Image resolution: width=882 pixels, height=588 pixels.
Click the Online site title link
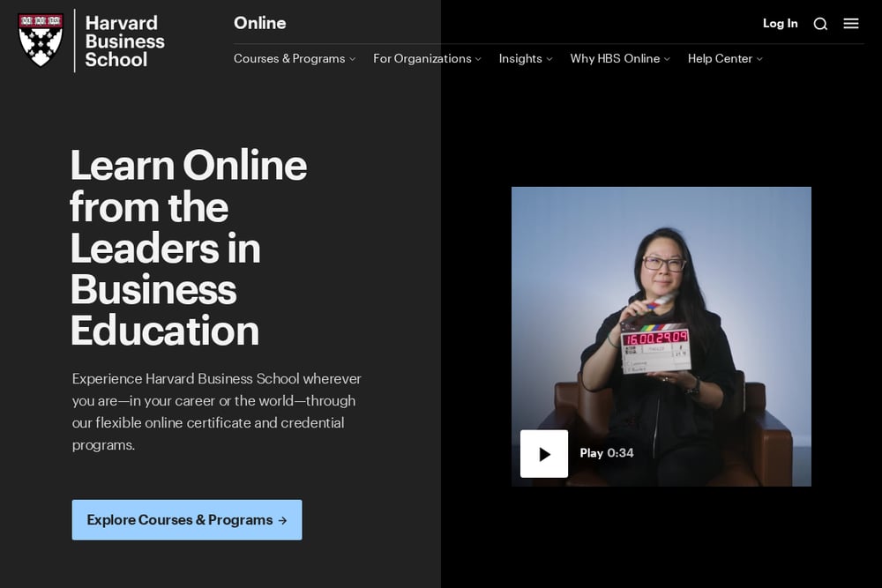[x=260, y=23]
